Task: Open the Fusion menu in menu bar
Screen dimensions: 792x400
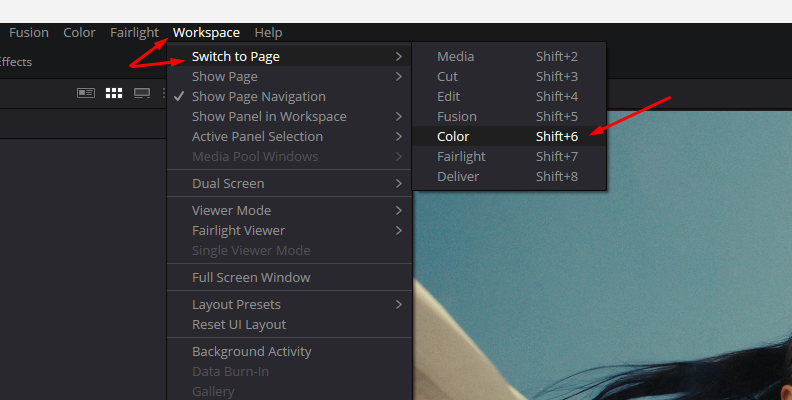Action: [29, 33]
